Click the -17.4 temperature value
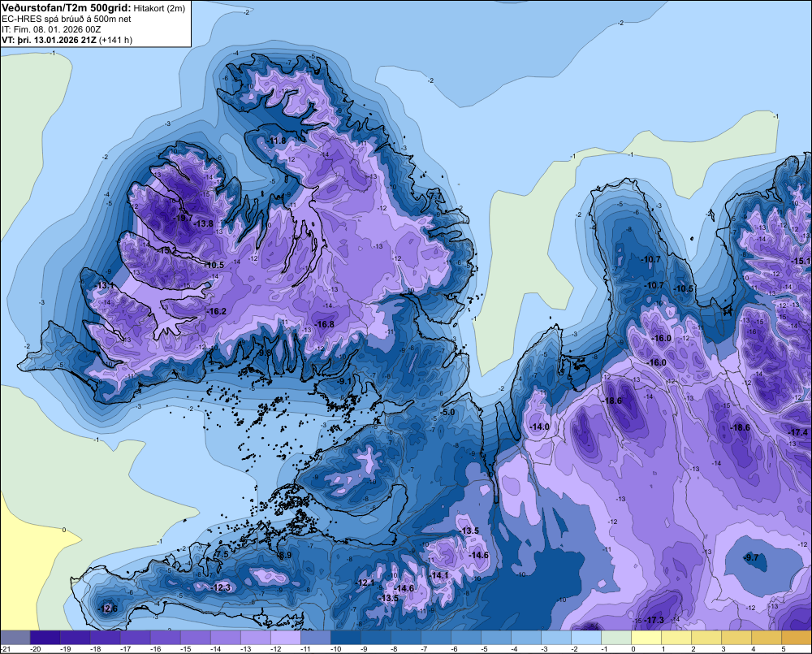 coord(797,432)
